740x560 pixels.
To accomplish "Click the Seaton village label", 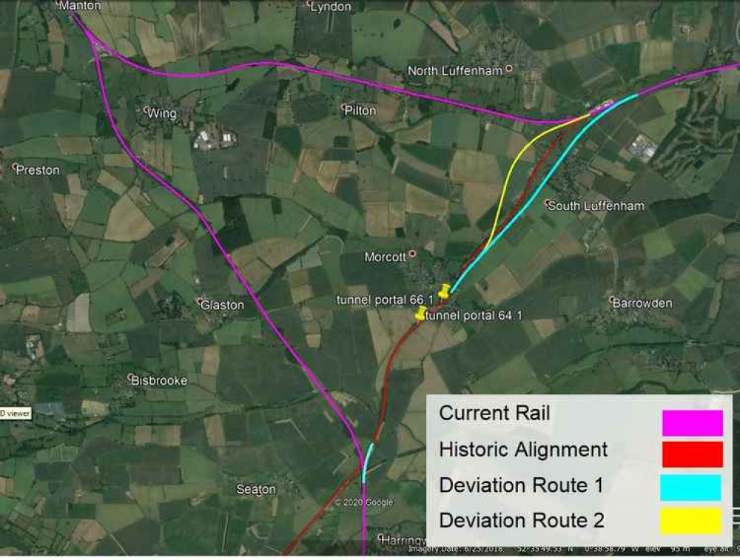I will 256,489.
